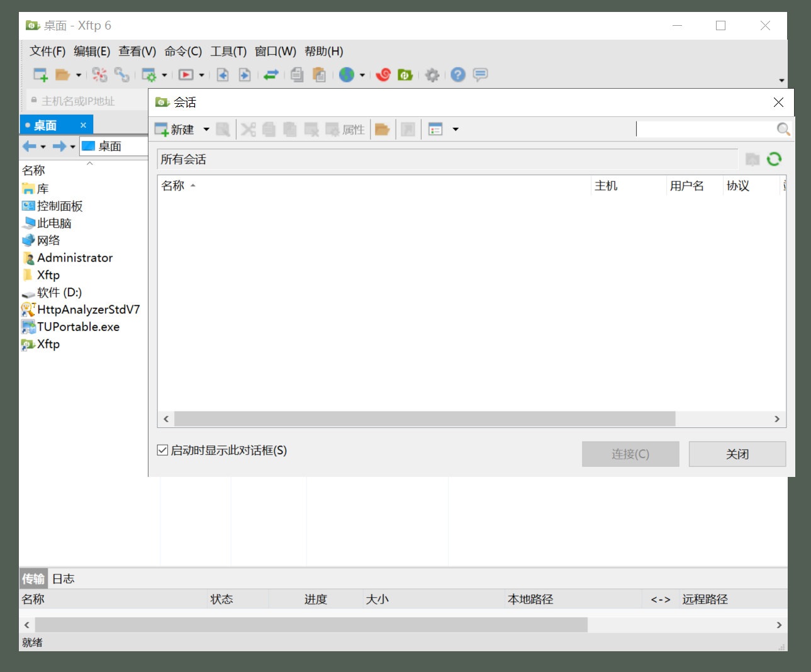Close the 桌面 tab with its x
The height and width of the screenshot is (672, 811).
coord(83,125)
